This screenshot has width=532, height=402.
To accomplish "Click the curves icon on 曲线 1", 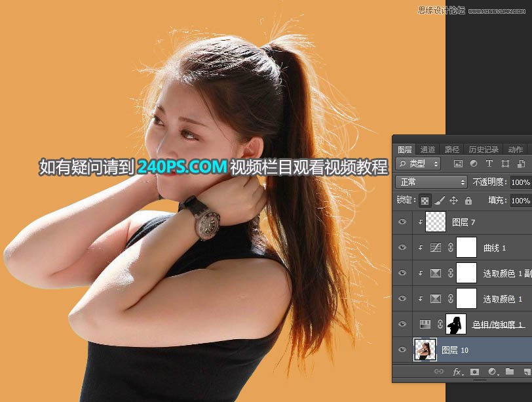I will (x=436, y=247).
